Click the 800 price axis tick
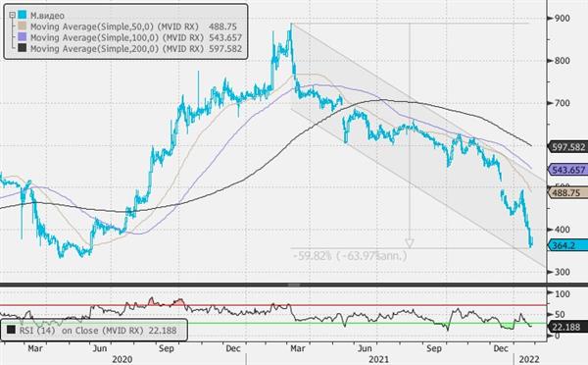The image size is (588, 365). tap(562, 61)
